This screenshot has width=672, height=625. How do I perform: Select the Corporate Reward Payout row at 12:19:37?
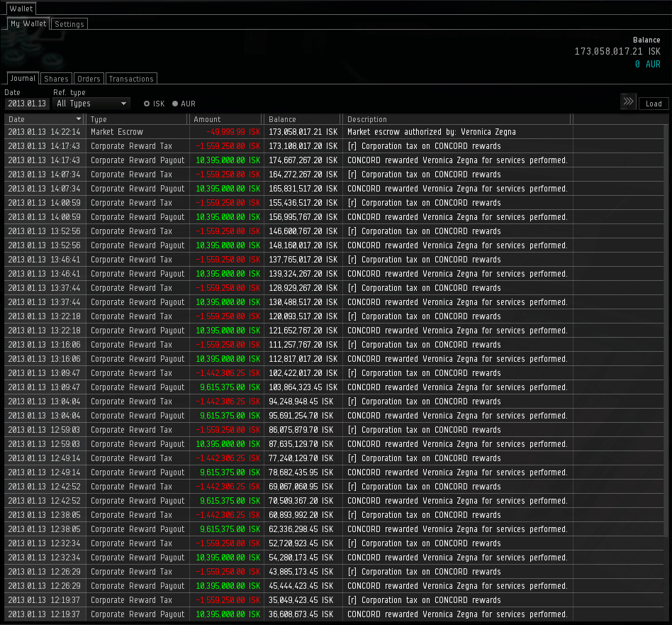click(x=334, y=614)
